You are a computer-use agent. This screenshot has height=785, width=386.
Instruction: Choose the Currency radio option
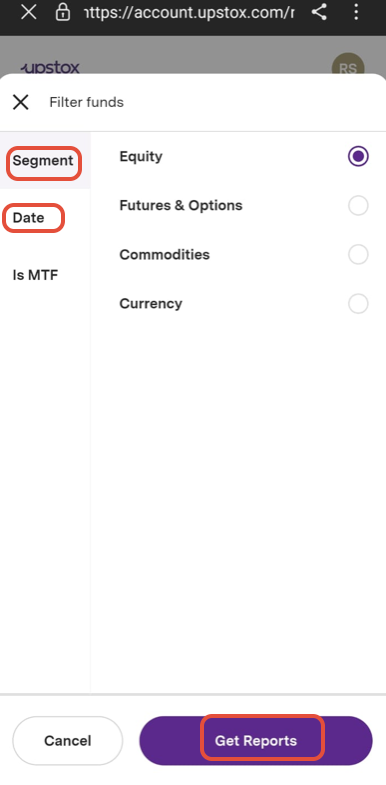pyautogui.click(x=358, y=303)
